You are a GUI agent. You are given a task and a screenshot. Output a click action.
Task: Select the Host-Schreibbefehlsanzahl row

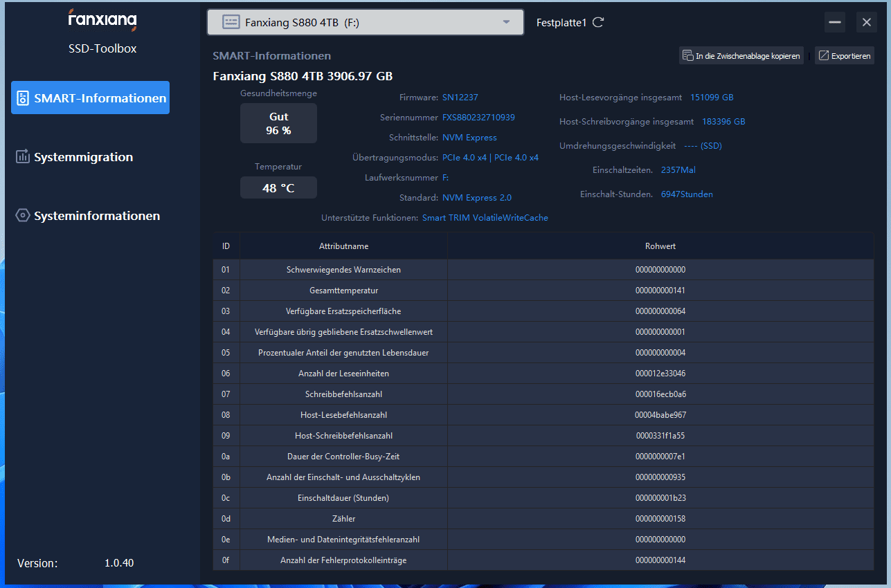click(x=543, y=436)
